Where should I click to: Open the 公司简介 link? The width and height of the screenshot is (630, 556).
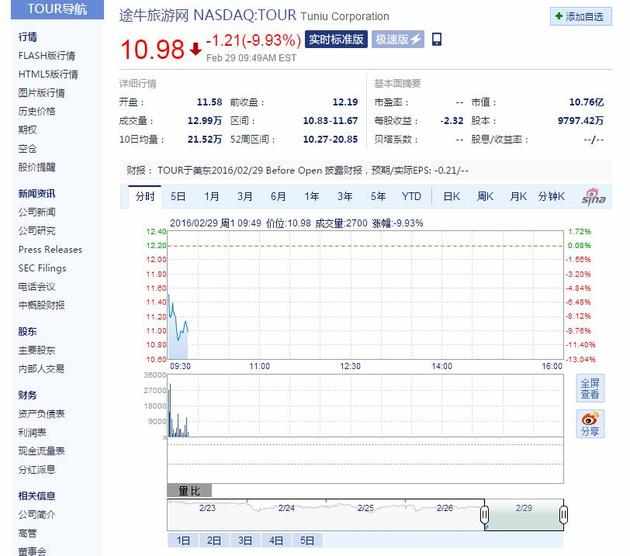(x=37, y=514)
